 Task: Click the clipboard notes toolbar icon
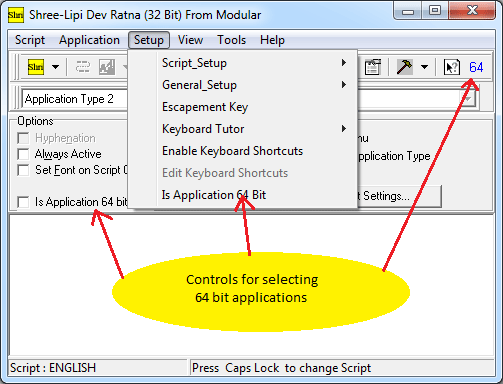(x=372, y=67)
